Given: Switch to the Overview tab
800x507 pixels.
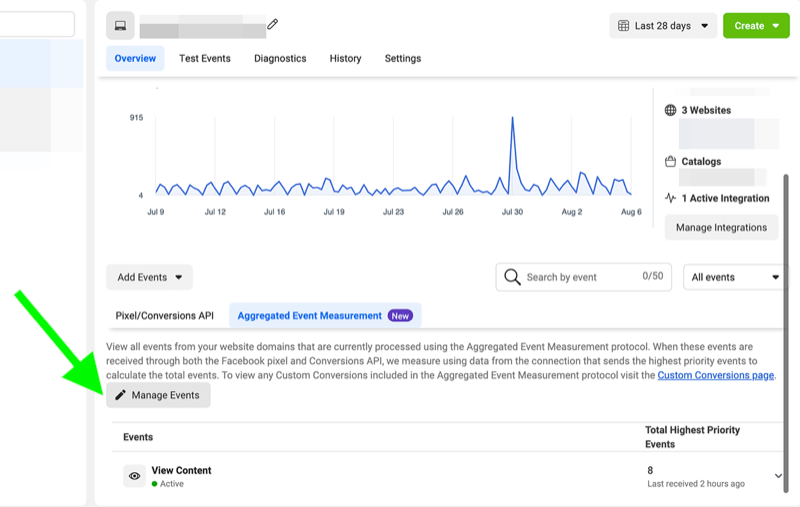Looking at the screenshot, I should pyautogui.click(x=135, y=58).
